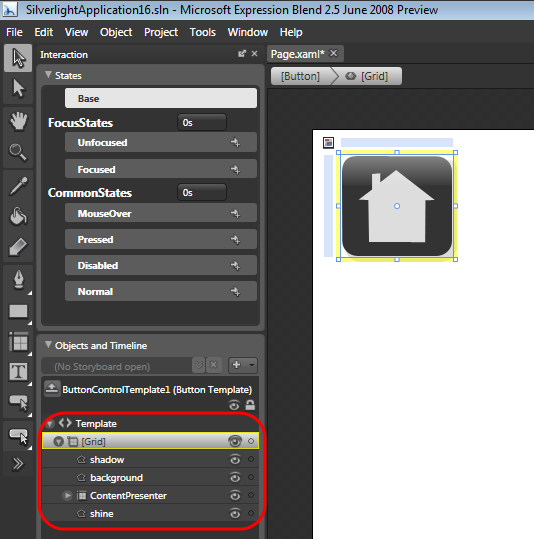534x539 pixels.
Task: Select the Paint Bucket tool
Action: click(18, 217)
